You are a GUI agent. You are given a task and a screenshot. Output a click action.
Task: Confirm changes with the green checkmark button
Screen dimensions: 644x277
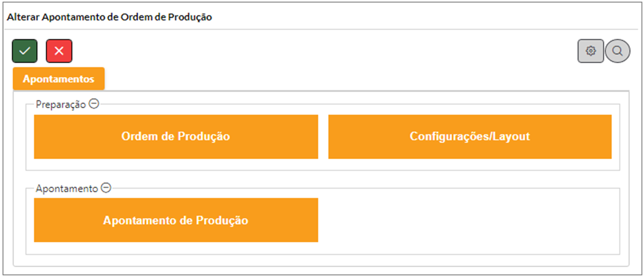25,51
